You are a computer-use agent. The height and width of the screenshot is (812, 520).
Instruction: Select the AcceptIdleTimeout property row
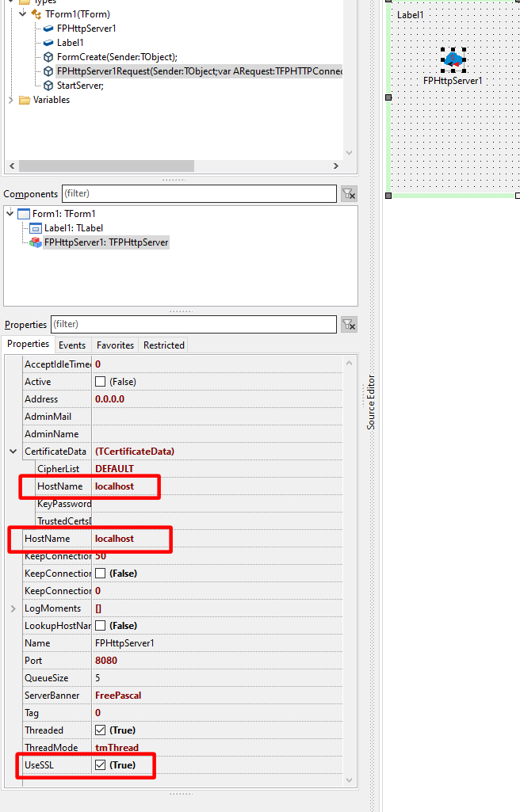pos(182,364)
